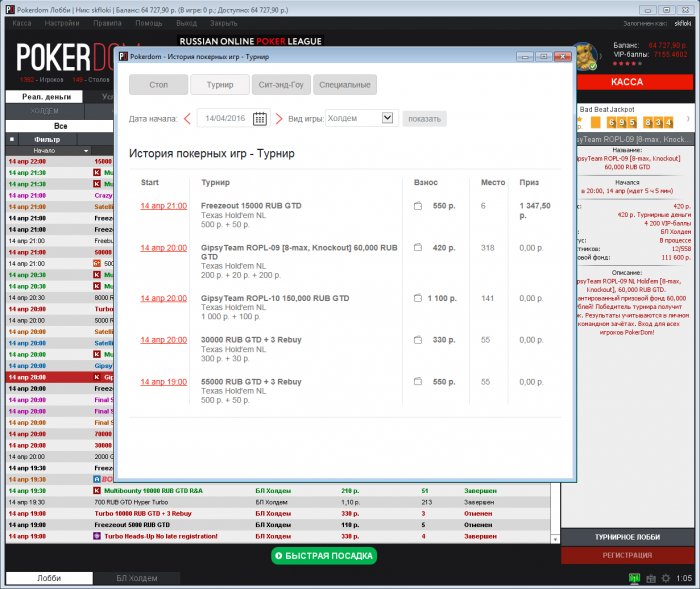Select 700 RUB GTD Hyper Turbo lobby row
The image size is (700, 589).
coord(278,502)
